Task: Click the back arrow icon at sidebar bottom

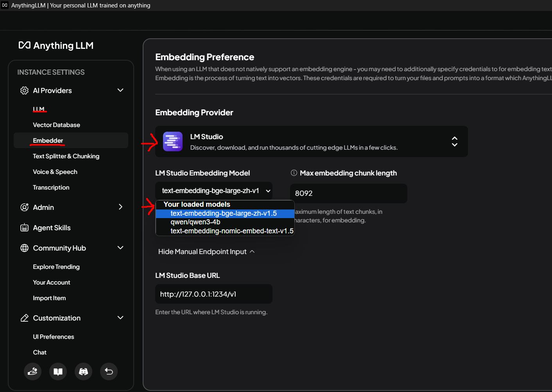Action: 109,371
